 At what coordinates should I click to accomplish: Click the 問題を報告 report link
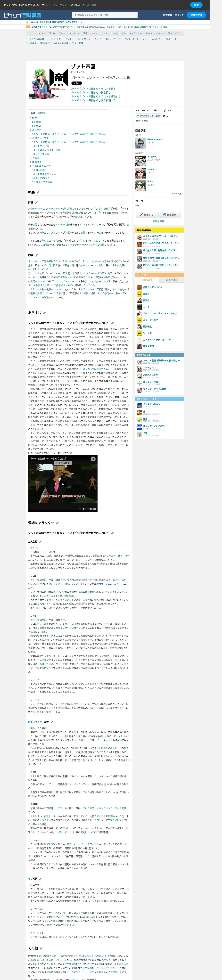coord(158,221)
